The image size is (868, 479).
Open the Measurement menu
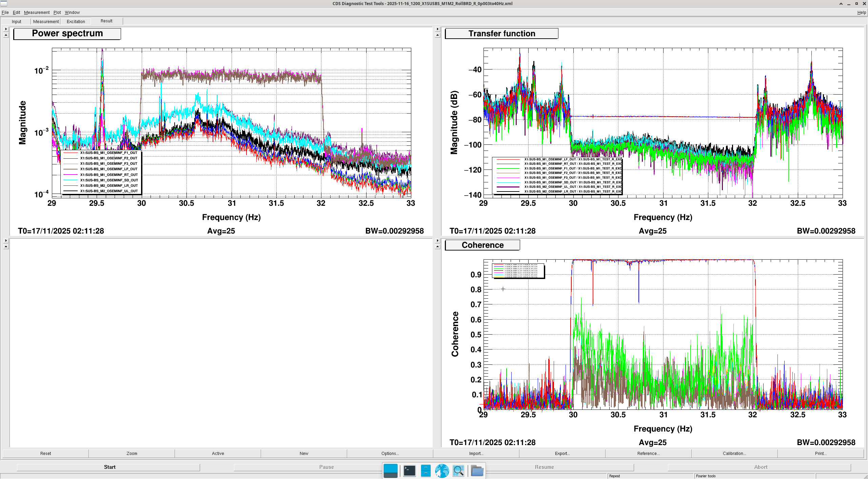[37, 13]
